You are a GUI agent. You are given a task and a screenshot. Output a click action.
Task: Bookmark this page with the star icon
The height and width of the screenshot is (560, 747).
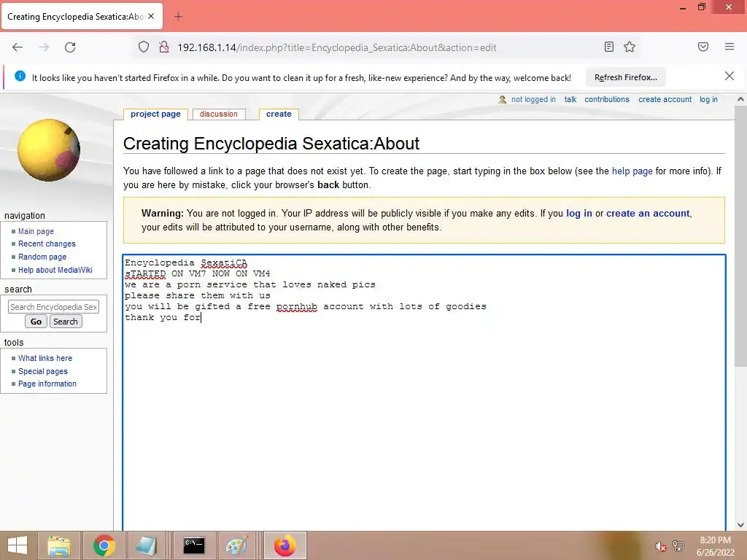[630, 47]
